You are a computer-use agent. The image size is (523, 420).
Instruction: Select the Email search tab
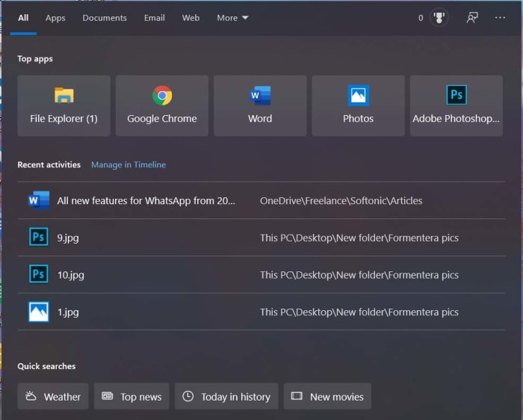pos(155,18)
